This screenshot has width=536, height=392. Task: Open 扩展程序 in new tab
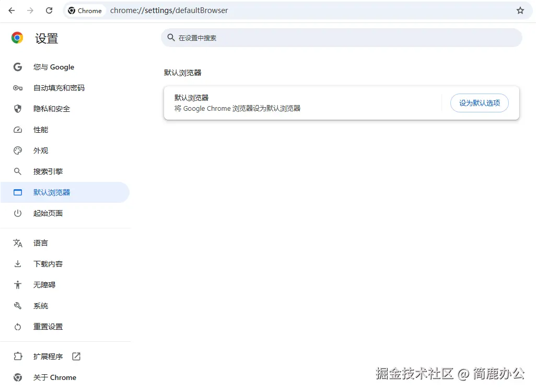point(76,356)
